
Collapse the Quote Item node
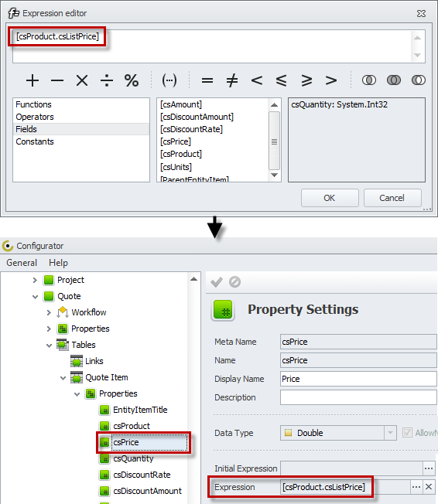point(63,378)
